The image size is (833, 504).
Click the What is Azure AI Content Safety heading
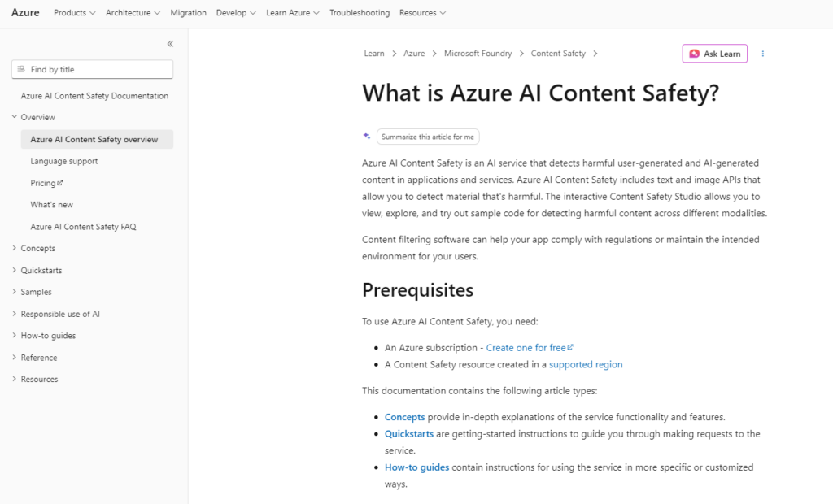click(541, 93)
